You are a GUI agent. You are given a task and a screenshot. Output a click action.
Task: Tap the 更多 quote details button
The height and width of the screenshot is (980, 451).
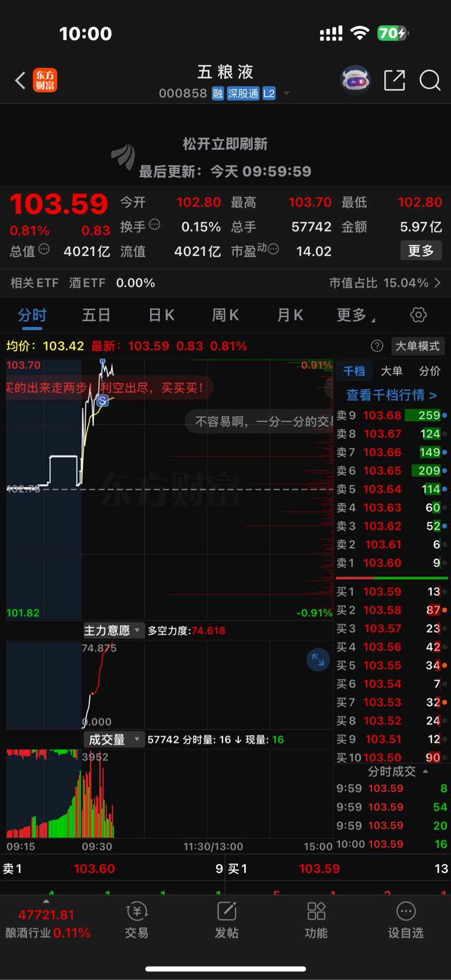click(421, 251)
